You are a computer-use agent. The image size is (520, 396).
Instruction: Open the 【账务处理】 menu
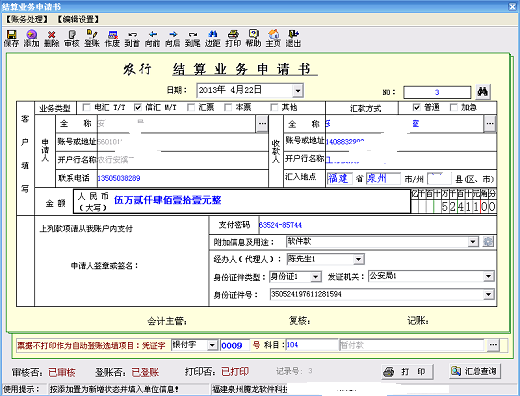pyautogui.click(x=27, y=19)
